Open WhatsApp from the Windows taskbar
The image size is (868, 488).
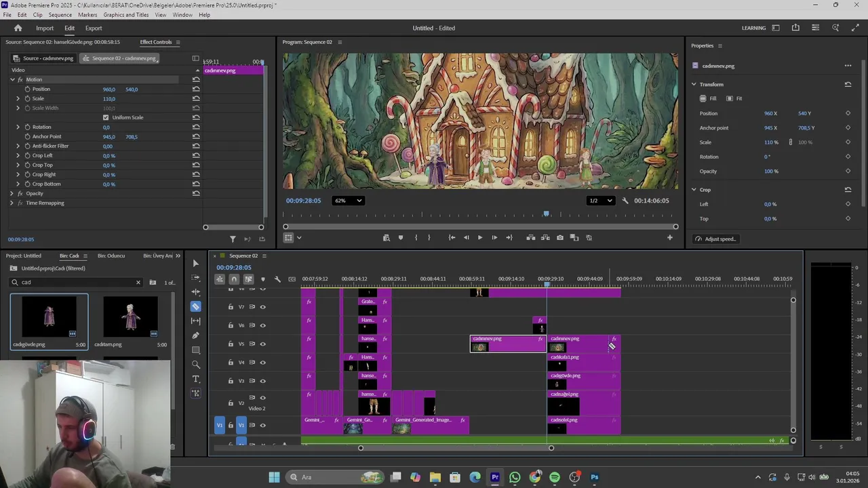[515, 477]
